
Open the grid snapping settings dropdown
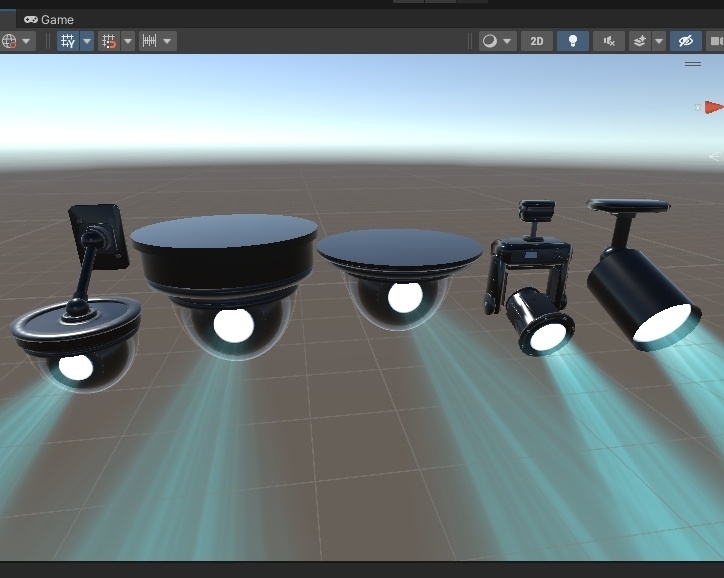click(x=128, y=41)
